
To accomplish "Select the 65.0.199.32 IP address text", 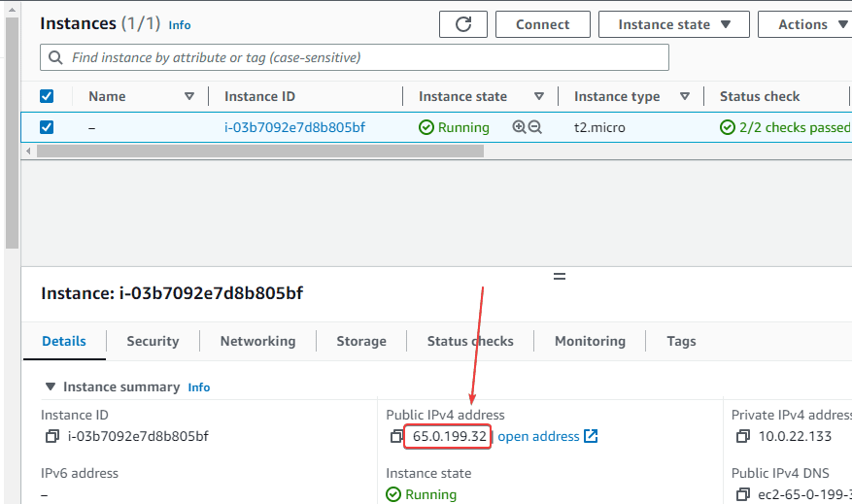I will pos(450,436).
